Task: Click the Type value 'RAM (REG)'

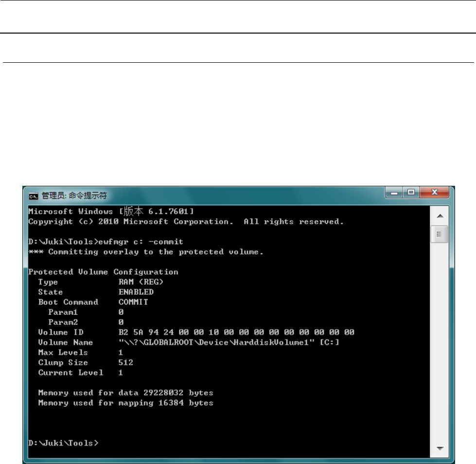Action: coord(141,282)
